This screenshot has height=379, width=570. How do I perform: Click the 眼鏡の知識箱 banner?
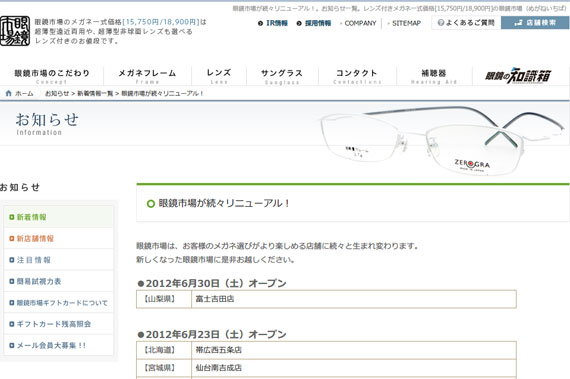(x=518, y=76)
